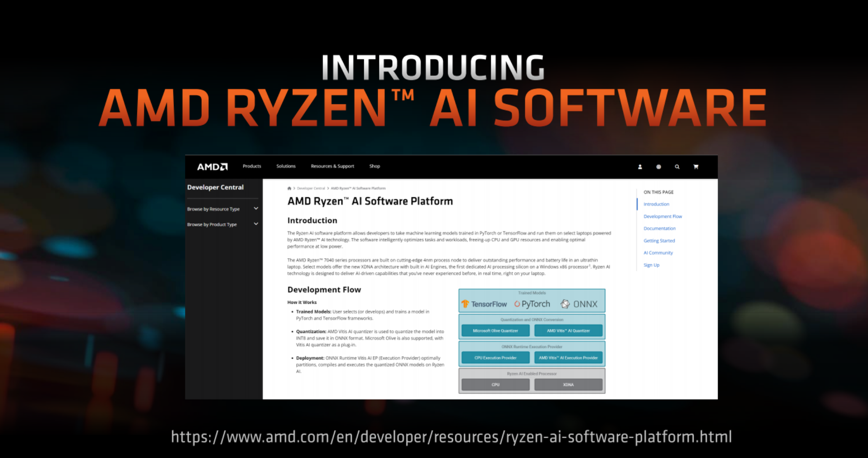Expand Browse by Product Type
The height and width of the screenshot is (458, 868).
pyautogui.click(x=222, y=225)
